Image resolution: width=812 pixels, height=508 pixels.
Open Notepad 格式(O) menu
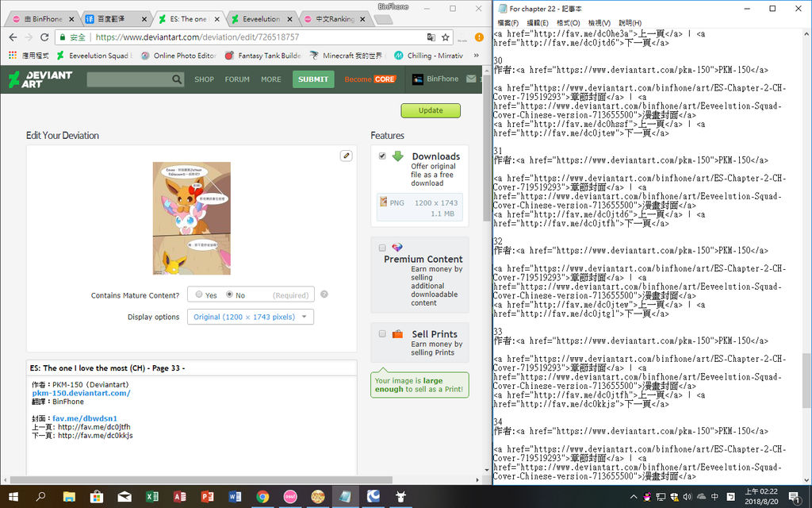pyautogui.click(x=568, y=23)
